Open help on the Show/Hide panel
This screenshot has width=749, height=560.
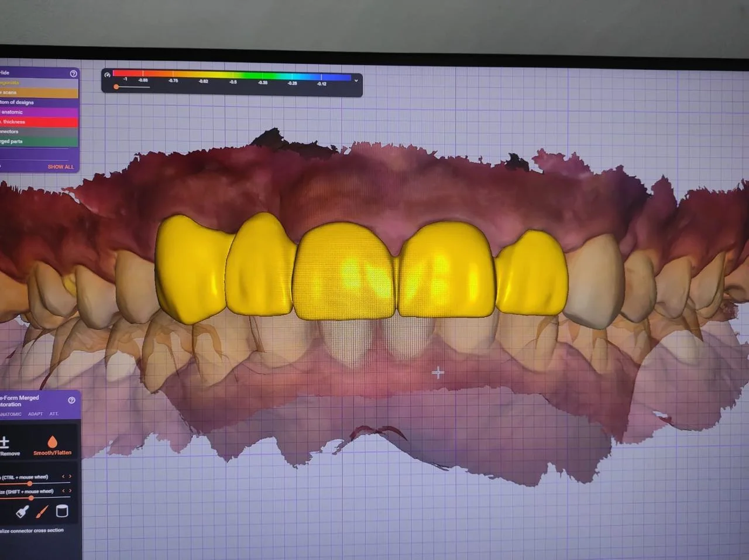pos(73,74)
